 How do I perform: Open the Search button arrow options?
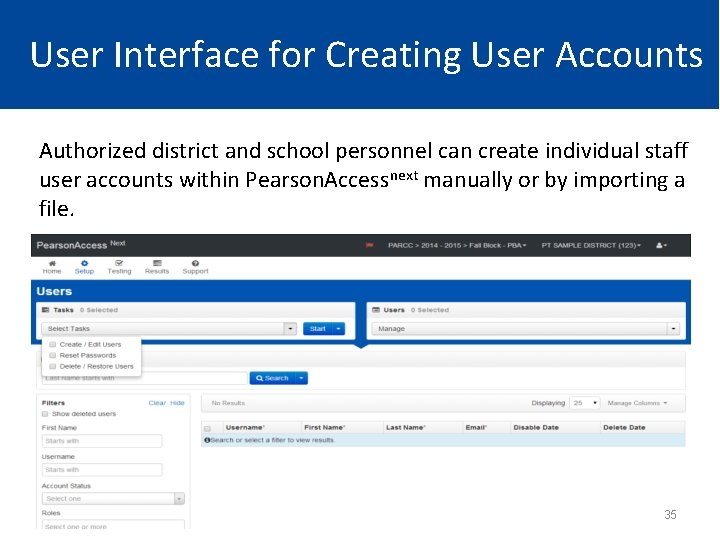pyautogui.click(x=301, y=378)
